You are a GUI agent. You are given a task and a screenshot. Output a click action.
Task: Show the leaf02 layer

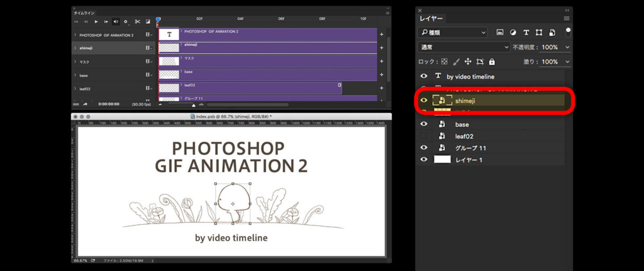click(425, 136)
